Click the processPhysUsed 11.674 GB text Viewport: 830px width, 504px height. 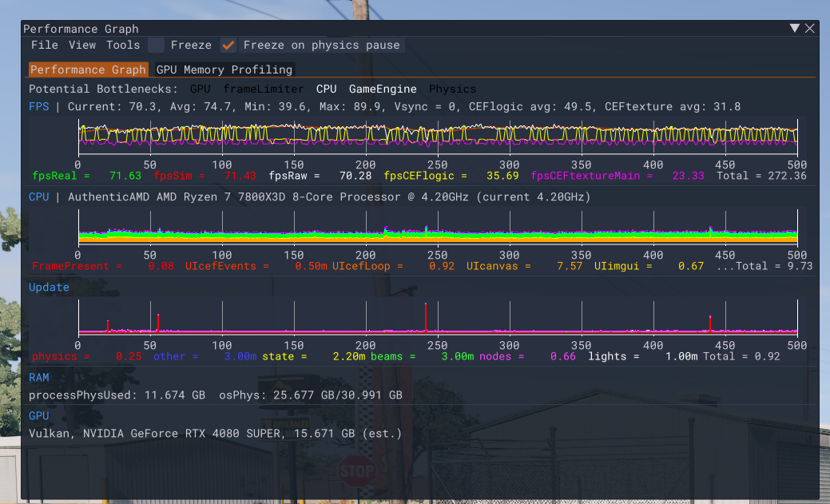tap(117, 395)
